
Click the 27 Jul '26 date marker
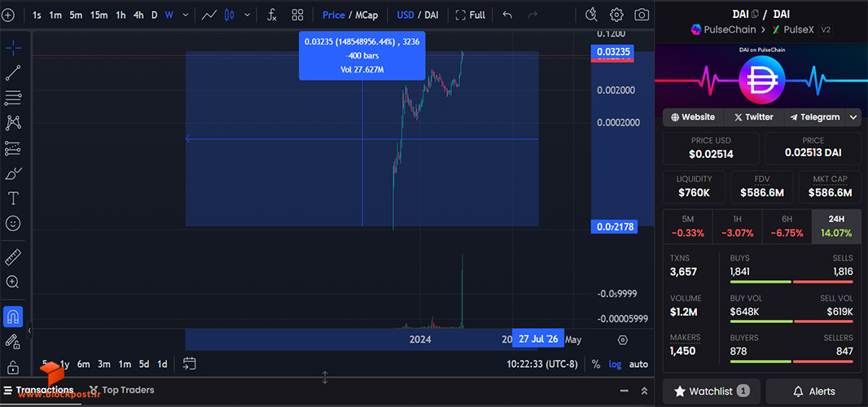(x=538, y=339)
